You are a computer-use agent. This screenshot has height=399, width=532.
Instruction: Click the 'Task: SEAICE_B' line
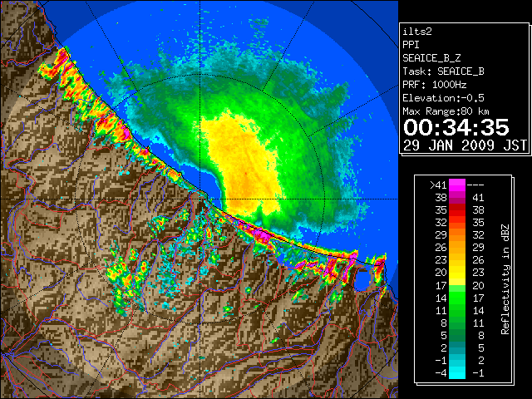tap(443, 71)
